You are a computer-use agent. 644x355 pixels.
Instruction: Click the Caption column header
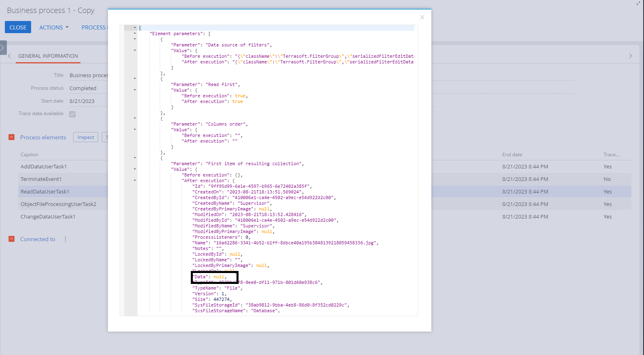click(30, 155)
